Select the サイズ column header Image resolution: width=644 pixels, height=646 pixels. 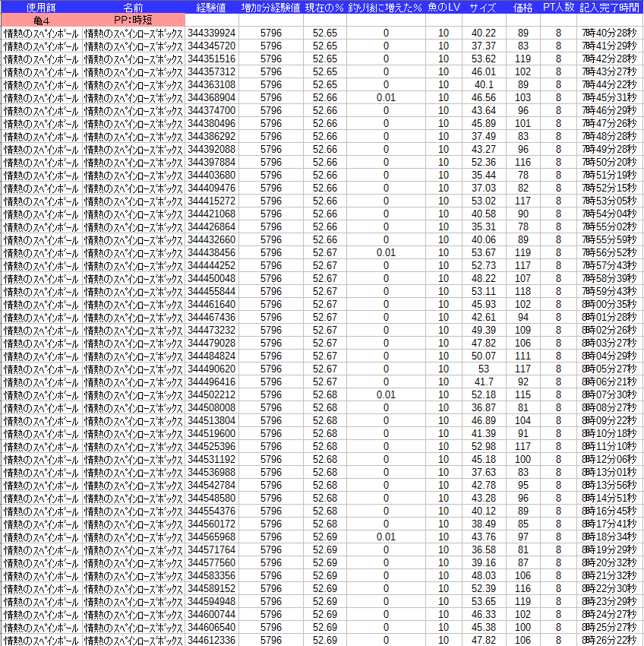pos(484,7)
